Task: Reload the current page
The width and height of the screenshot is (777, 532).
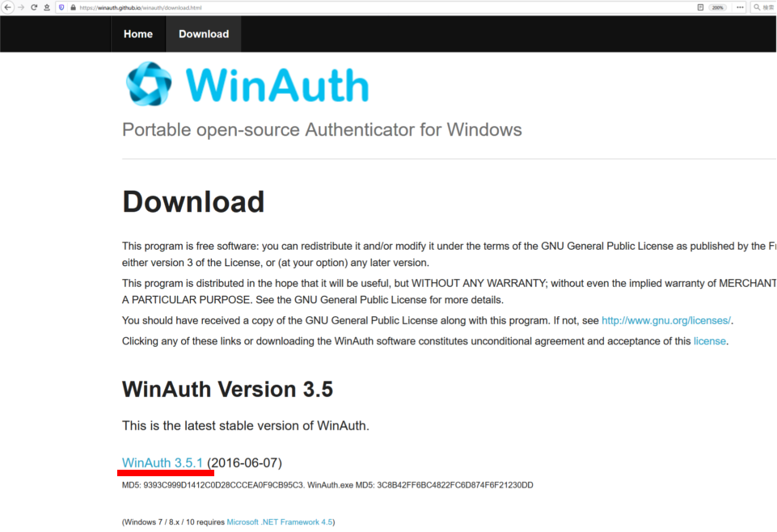Action: 33,7
